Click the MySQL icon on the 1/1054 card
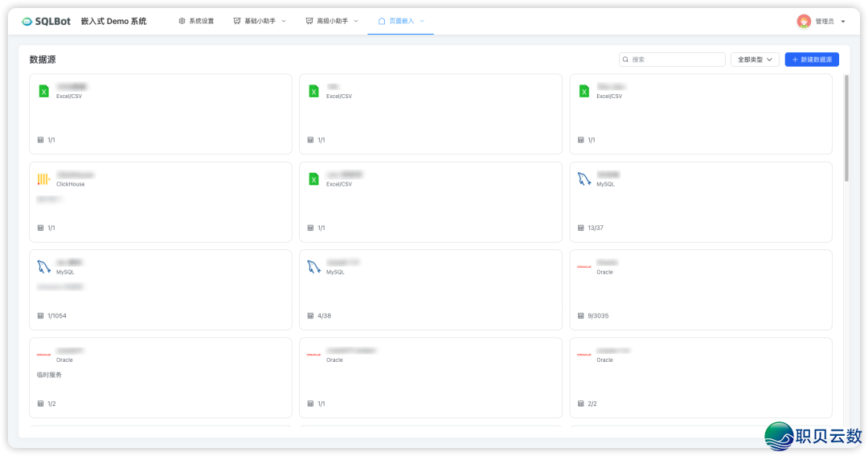Image resolution: width=868 pixels, height=456 pixels. point(44,266)
